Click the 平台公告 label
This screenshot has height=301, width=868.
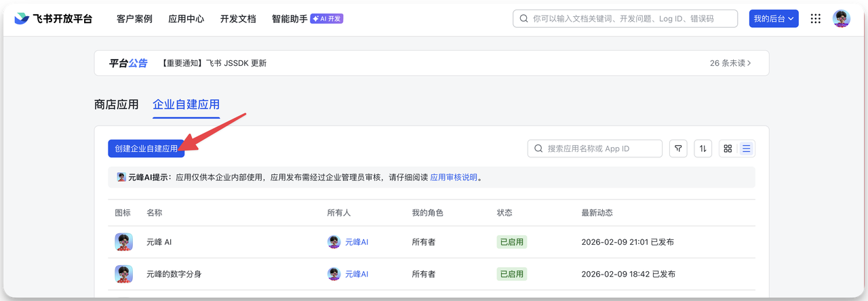(x=128, y=63)
